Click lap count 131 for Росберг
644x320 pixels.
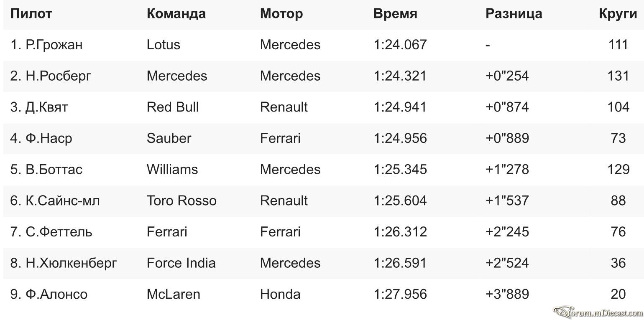(x=618, y=76)
